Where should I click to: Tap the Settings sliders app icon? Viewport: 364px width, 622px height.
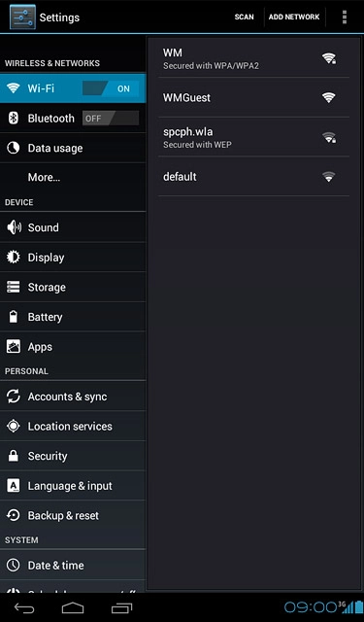[22, 17]
